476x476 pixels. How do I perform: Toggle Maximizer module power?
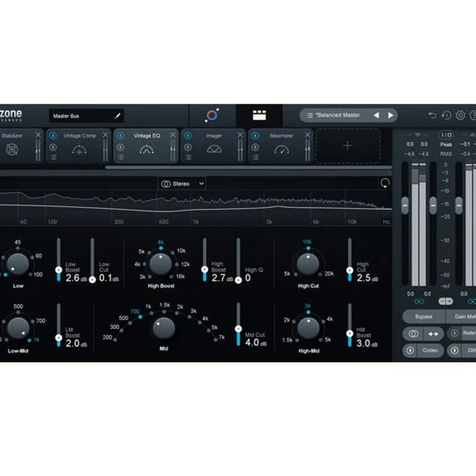click(x=255, y=136)
